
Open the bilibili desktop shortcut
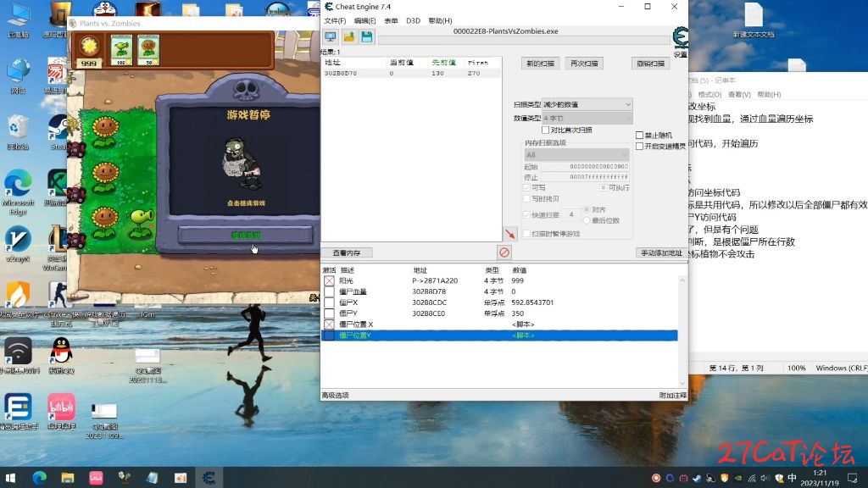click(x=61, y=412)
